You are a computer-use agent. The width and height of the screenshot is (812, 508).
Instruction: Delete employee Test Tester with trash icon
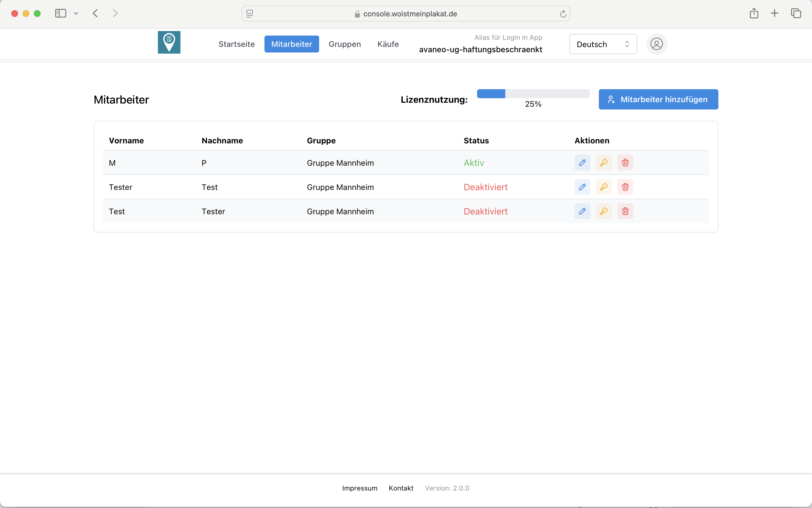click(625, 211)
